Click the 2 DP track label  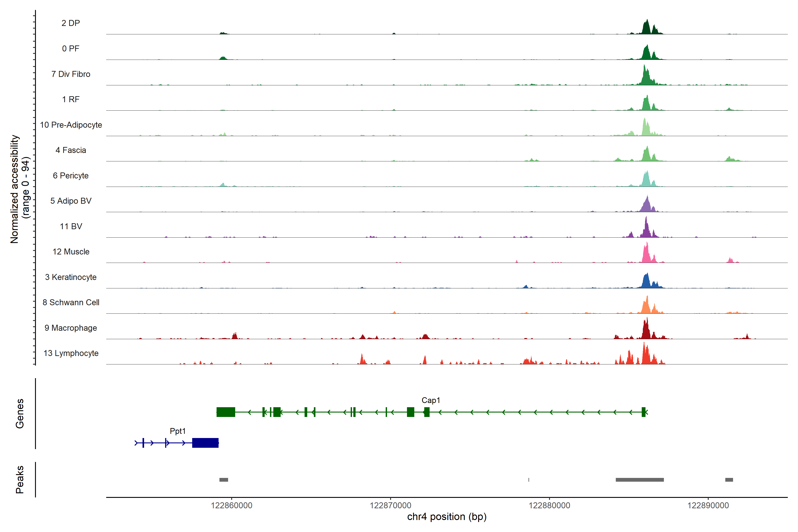click(x=70, y=23)
